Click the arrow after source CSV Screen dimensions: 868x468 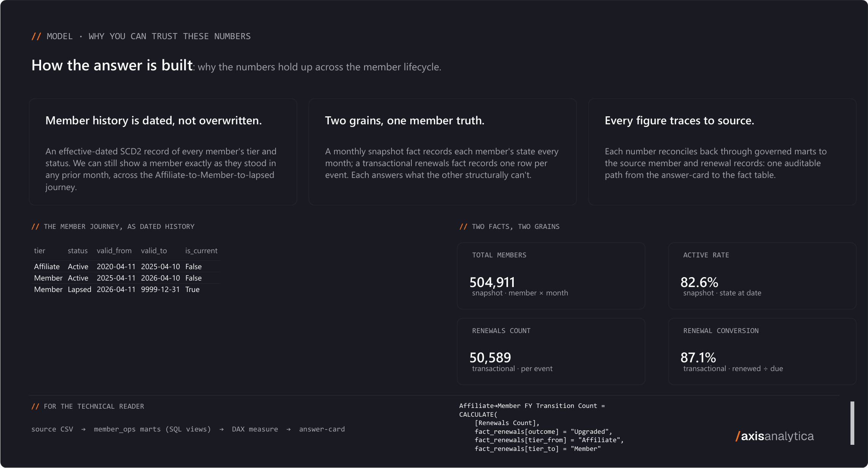(x=83, y=429)
